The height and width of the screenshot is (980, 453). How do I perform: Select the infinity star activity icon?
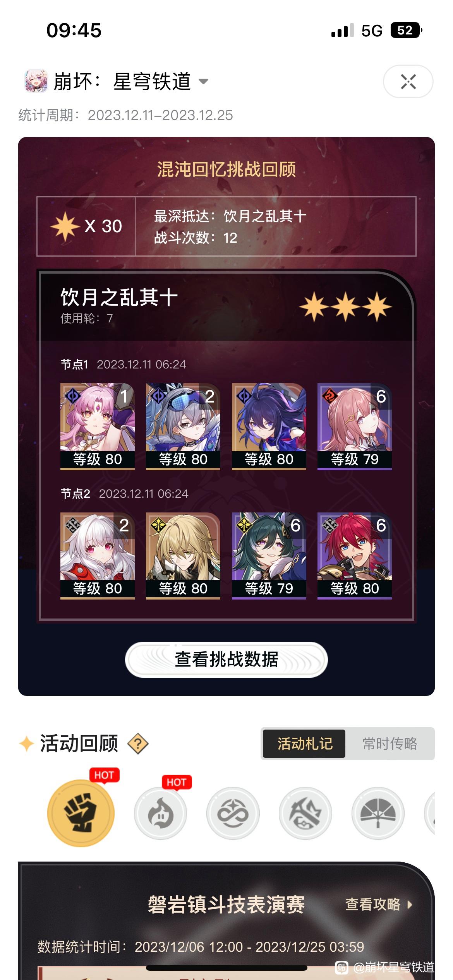233,813
